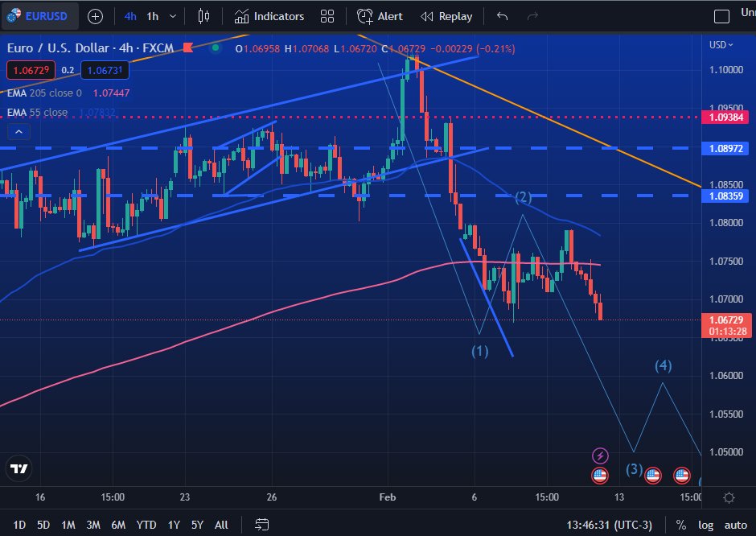The width and height of the screenshot is (756, 536).
Task: Collapse the indicator legend panel
Action: tap(18, 131)
